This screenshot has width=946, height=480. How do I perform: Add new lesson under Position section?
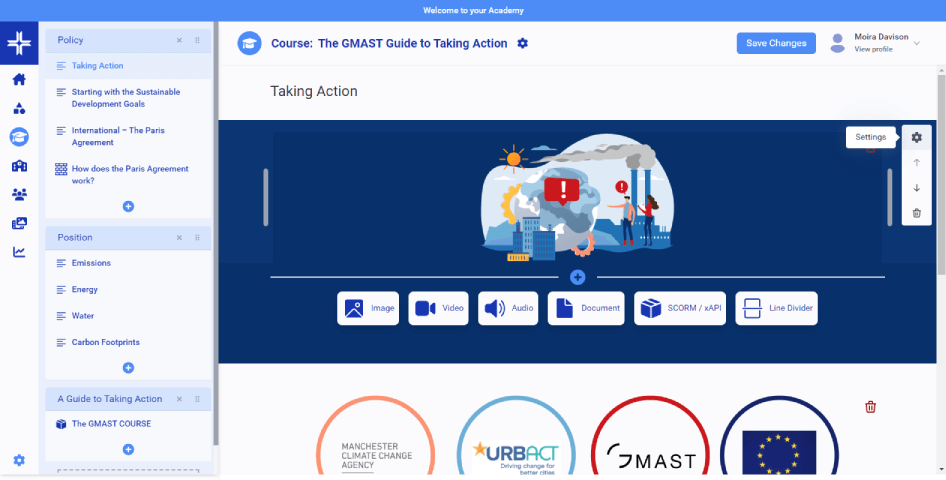[x=128, y=368]
